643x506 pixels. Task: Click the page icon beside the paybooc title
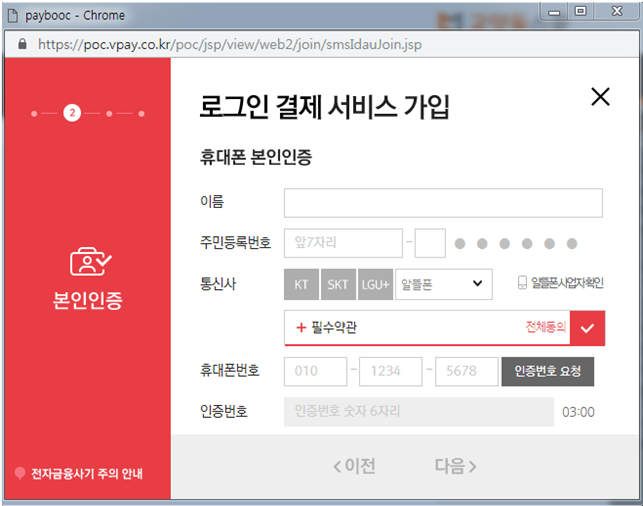[13, 16]
